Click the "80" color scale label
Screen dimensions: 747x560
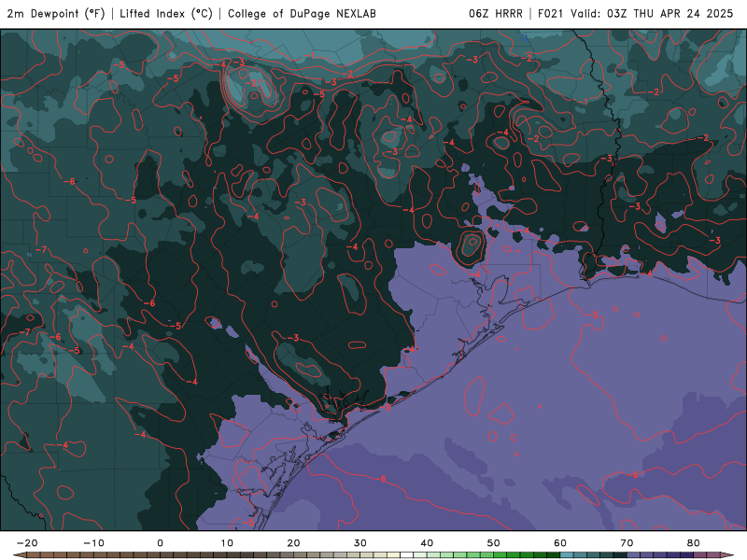(694, 543)
